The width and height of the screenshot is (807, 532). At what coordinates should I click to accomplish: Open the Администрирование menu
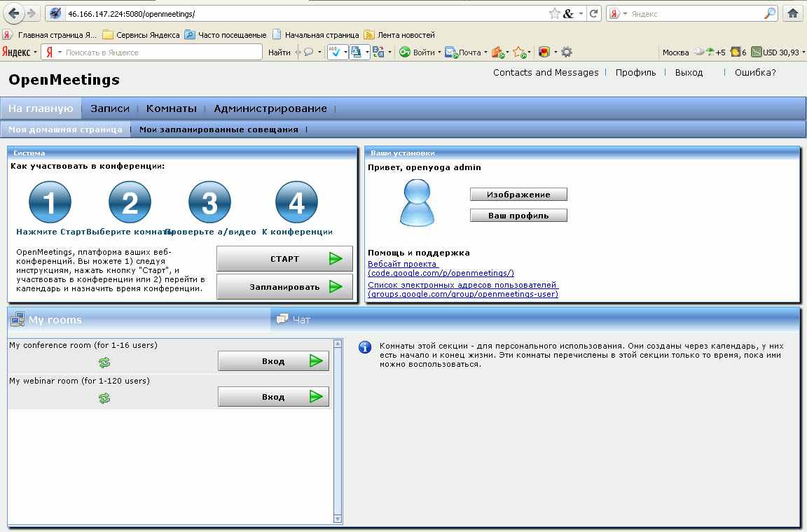[x=270, y=108]
